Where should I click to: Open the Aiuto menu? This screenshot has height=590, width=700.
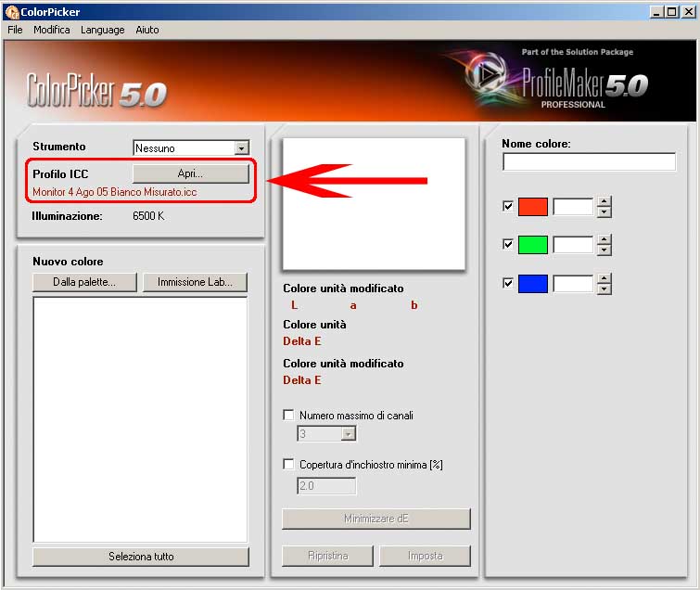tap(146, 30)
